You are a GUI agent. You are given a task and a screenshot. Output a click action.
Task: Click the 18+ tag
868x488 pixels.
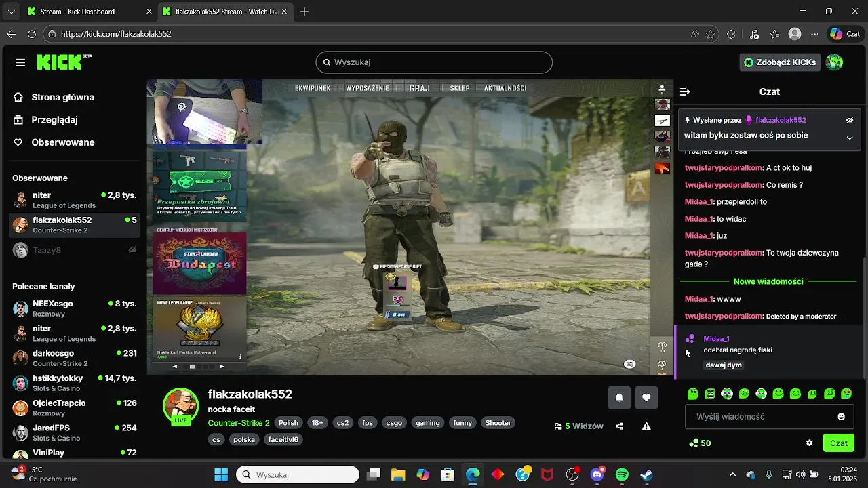click(317, 423)
